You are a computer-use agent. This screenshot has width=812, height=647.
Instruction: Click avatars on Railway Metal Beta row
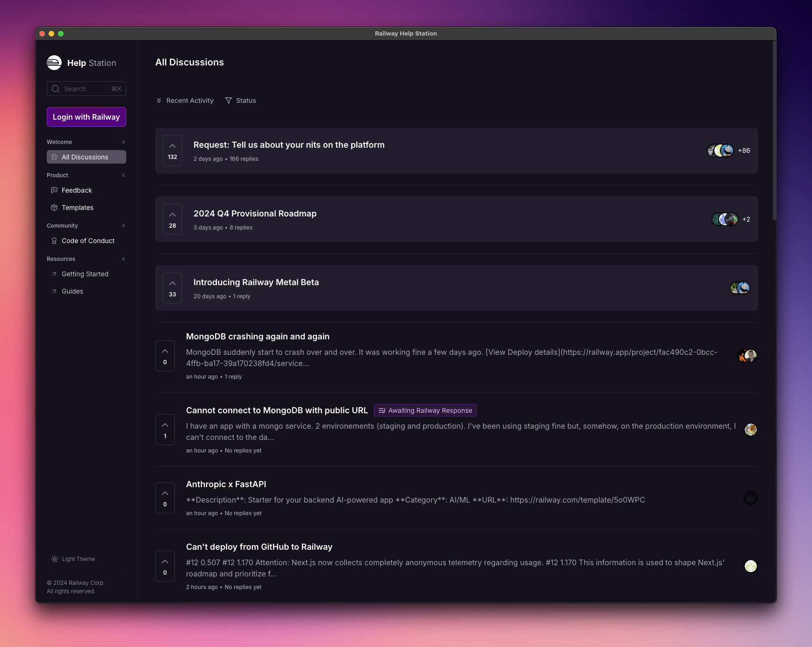click(x=740, y=288)
